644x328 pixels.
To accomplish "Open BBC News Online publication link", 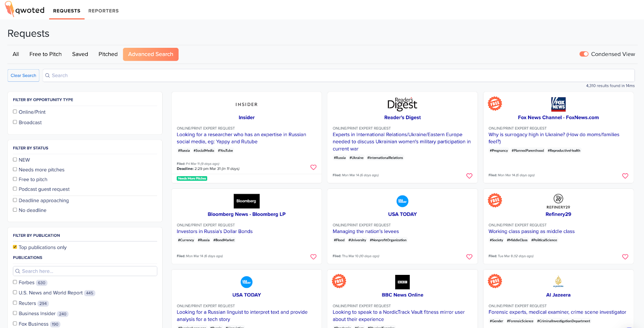I will coord(402,295).
